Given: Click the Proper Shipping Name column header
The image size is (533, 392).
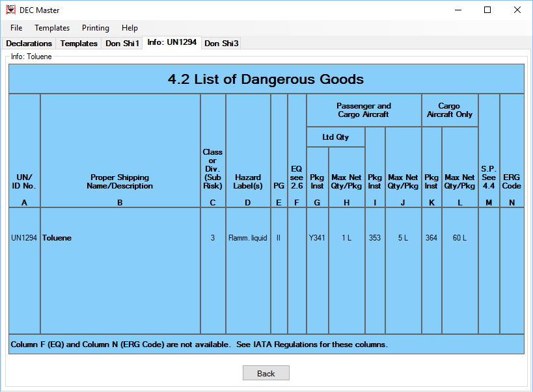Looking at the screenshot, I should 120,181.
